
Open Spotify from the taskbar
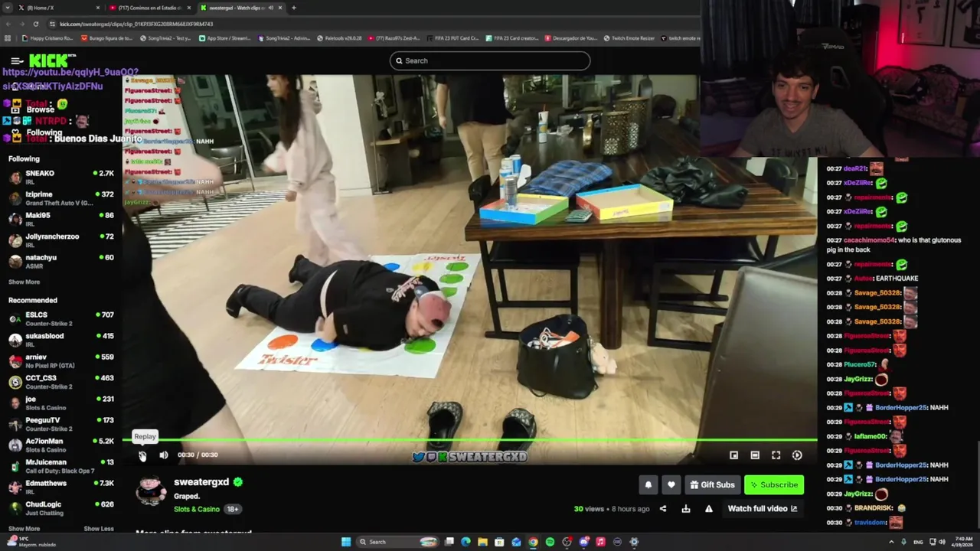tap(550, 542)
